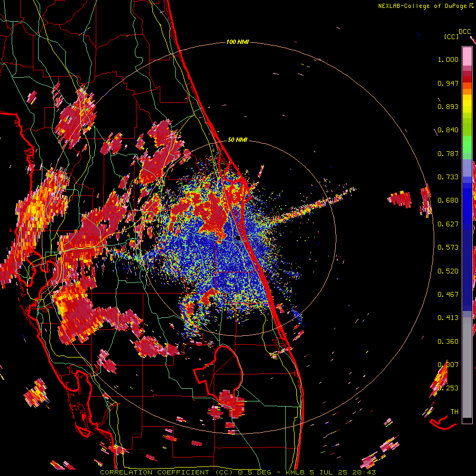Select the 0.467 legend value
The height and width of the screenshot is (476, 476).
pyautogui.click(x=448, y=295)
